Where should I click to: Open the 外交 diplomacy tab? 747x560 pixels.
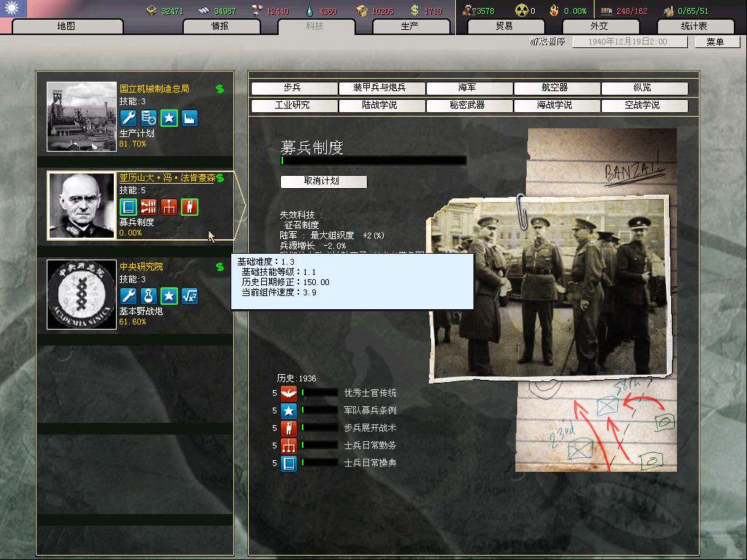(x=600, y=26)
